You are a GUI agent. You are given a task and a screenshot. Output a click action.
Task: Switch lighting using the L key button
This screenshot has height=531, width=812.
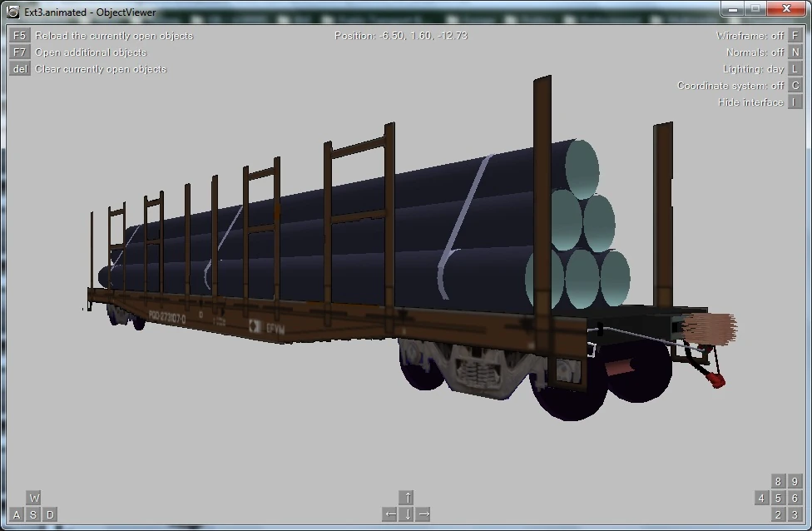point(795,69)
